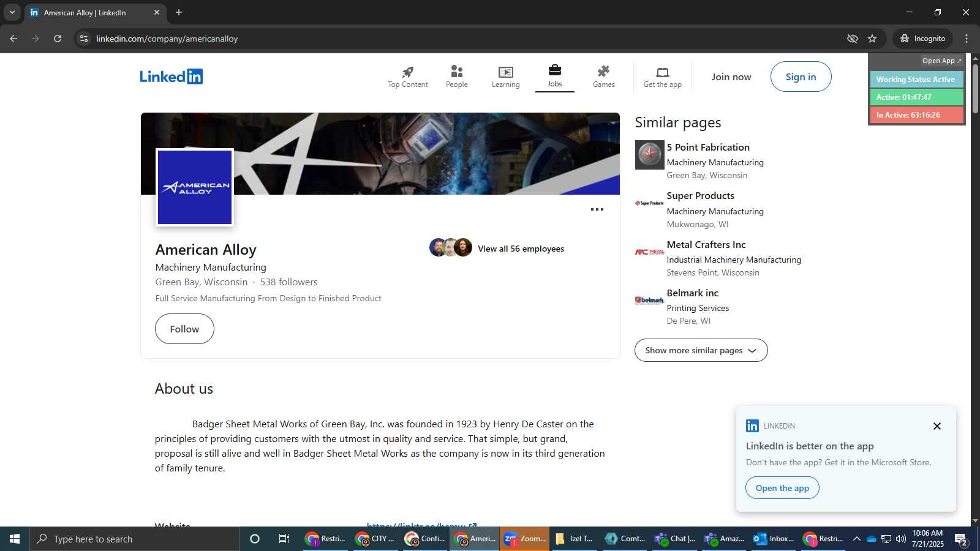Image resolution: width=980 pixels, height=551 pixels.
Task: Open the Learning section
Action: pyautogui.click(x=506, y=77)
